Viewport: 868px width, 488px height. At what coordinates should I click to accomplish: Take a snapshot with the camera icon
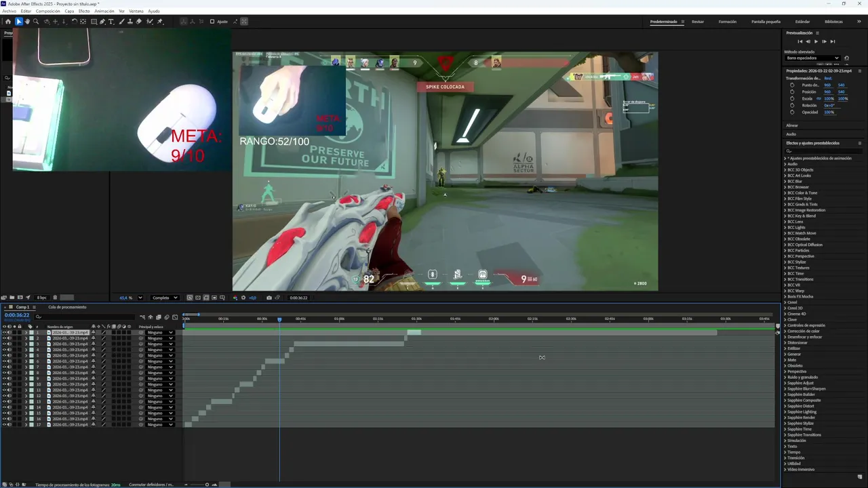pos(269,298)
